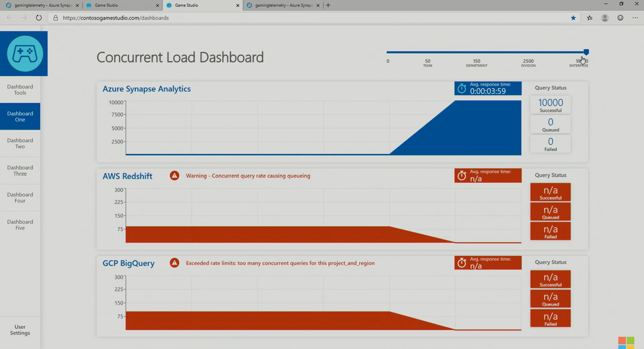644x349 pixels.
Task: Click Synapse 10000 Successful status tile
Action: click(x=550, y=105)
